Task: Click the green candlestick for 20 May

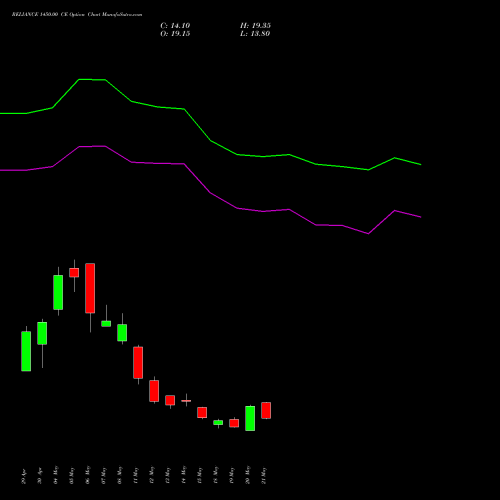Action: 250,418
